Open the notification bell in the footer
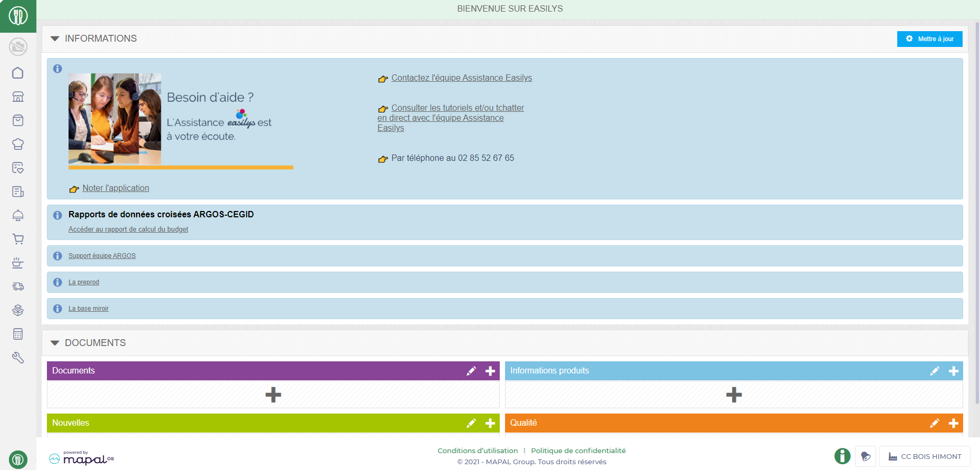980x470 pixels. (x=866, y=456)
